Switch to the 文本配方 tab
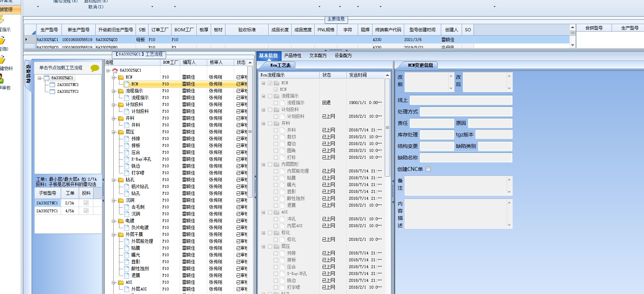Viewport: 644px width, 294px height. tap(318, 55)
